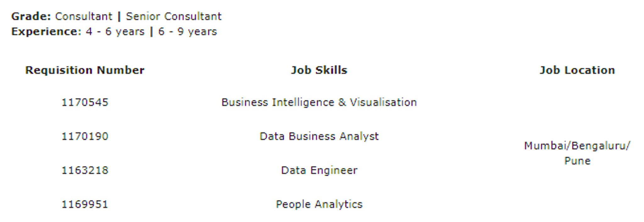Click the Job Skills column header
Screen dimensions: 644x222
click(x=319, y=70)
